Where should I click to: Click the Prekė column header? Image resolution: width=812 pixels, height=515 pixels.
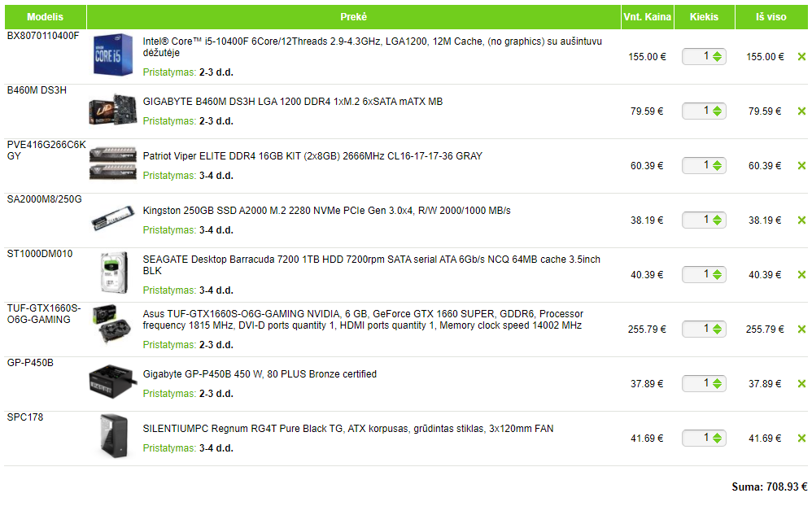(x=354, y=16)
